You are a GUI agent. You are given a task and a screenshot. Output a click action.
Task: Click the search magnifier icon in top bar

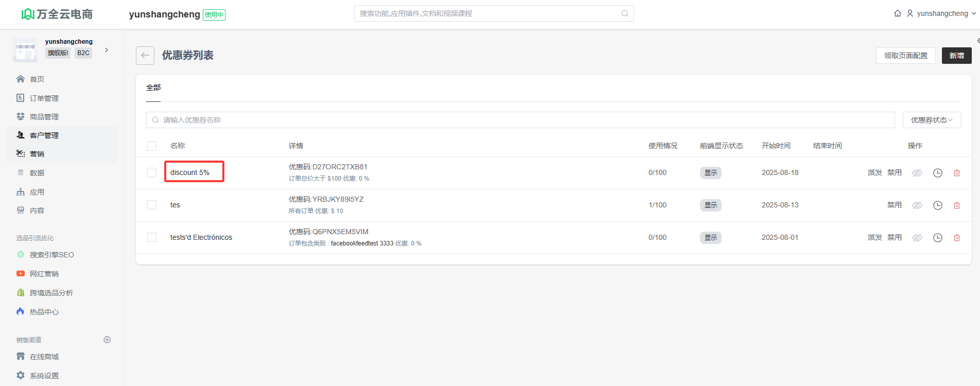(x=625, y=13)
